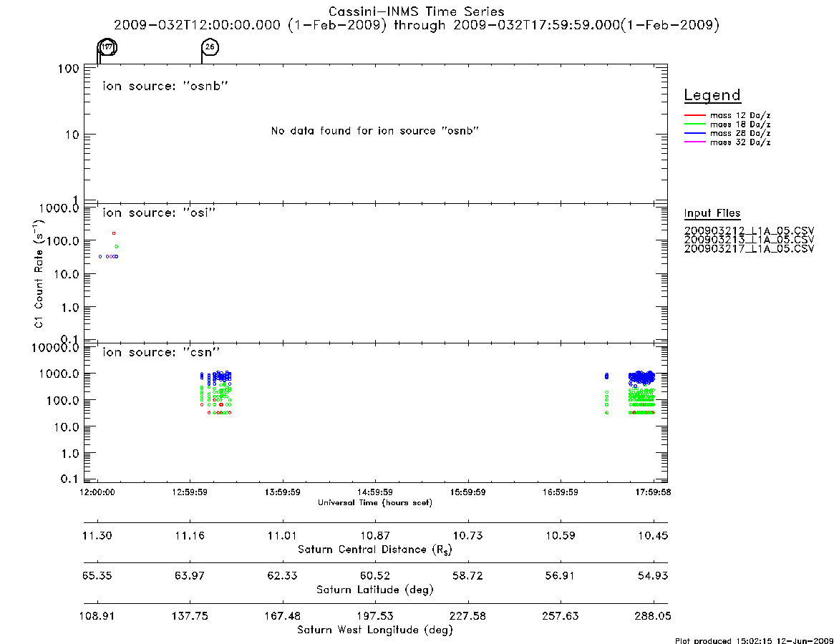Click the '108.91' west longitude value
The height and width of the screenshot is (644, 834).
[97, 616]
